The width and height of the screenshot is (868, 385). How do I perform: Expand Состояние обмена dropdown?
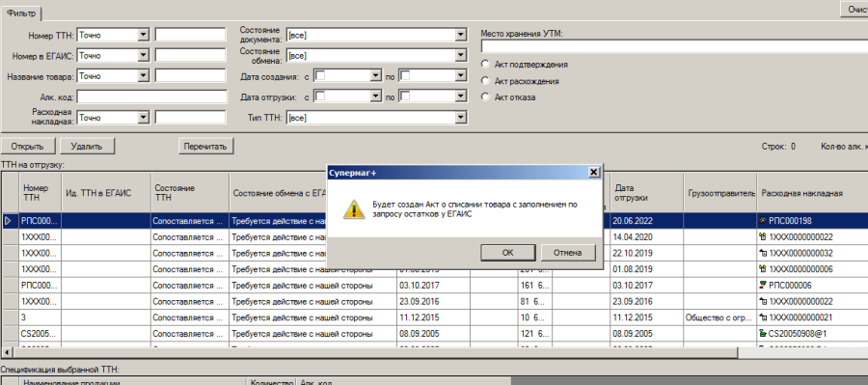[461, 55]
